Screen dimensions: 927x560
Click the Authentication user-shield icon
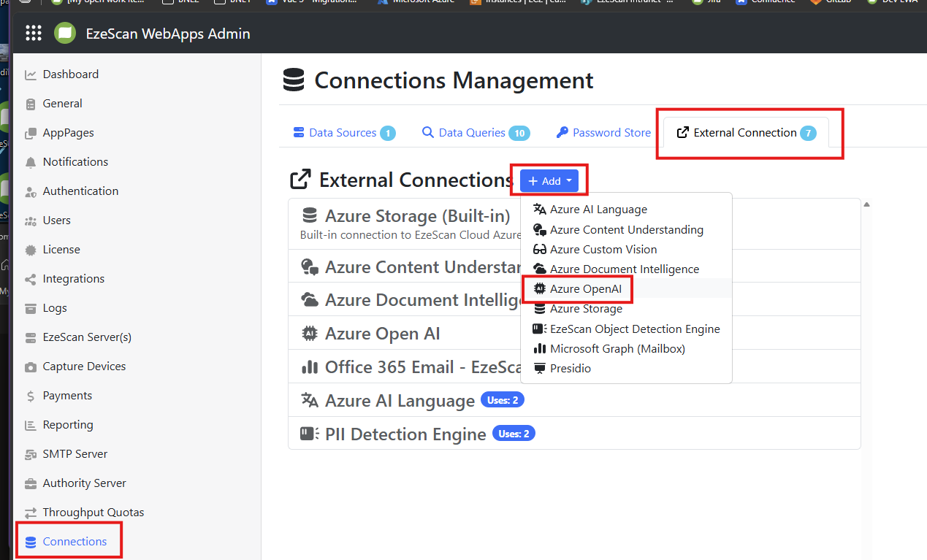click(31, 191)
